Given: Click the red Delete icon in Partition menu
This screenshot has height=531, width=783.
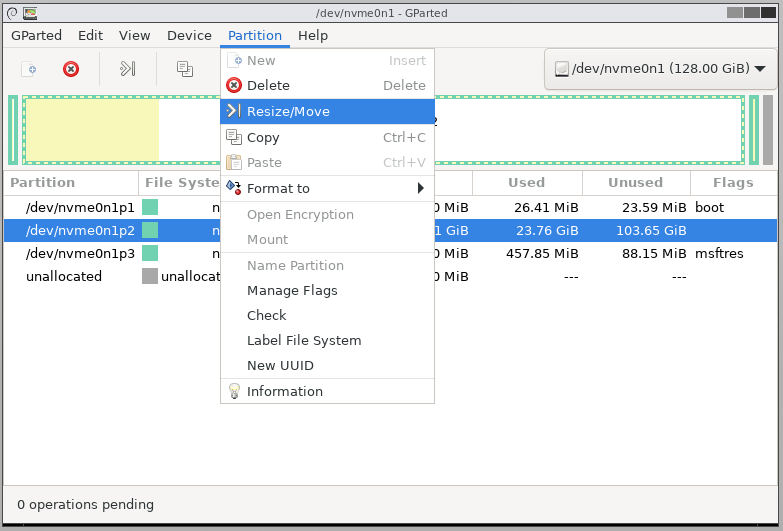Looking at the screenshot, I should (x=234, y=85).
